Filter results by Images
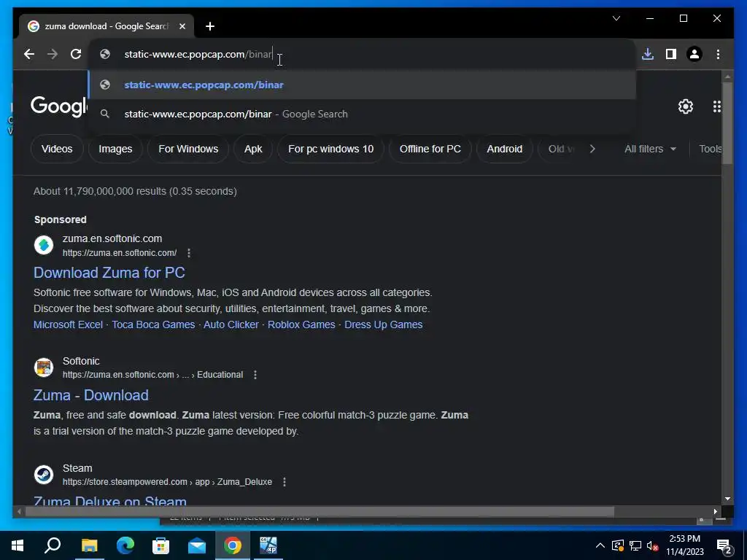Screen dimensions: 747x560 coord(115,149)
